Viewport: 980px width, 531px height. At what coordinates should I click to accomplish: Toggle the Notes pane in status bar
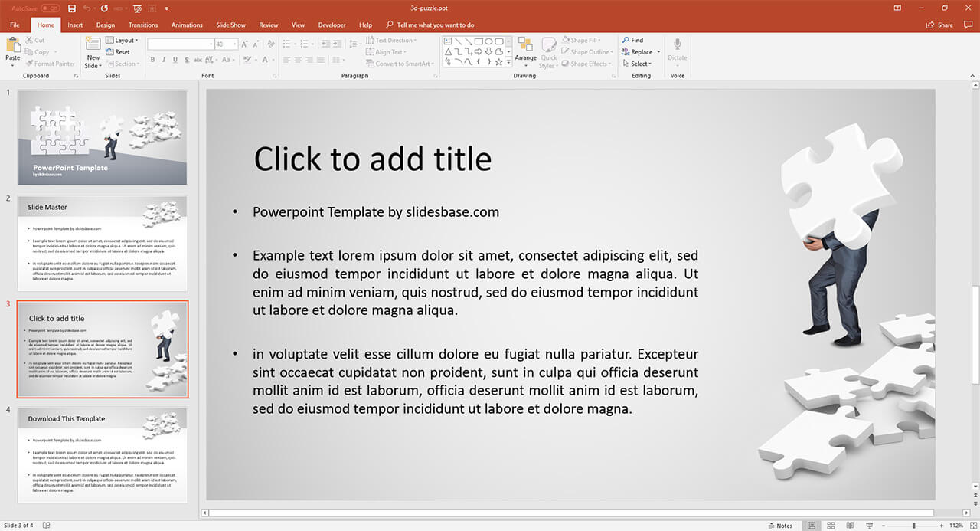[779, 526]
